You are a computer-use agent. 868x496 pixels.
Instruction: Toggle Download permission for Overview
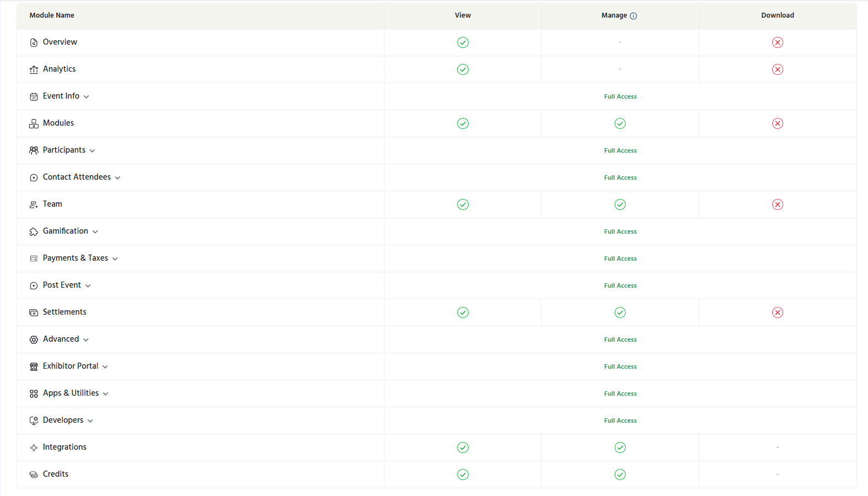(x=778, y=42)
